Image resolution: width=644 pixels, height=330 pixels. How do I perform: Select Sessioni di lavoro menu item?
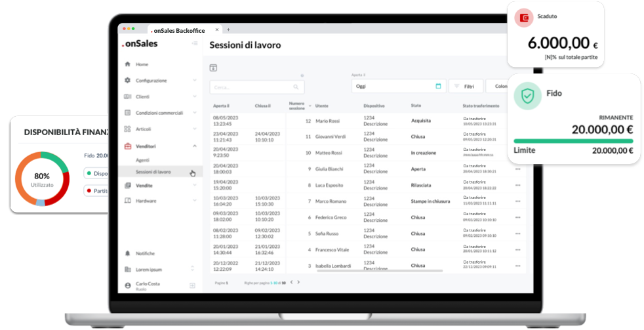coord(160,172)
